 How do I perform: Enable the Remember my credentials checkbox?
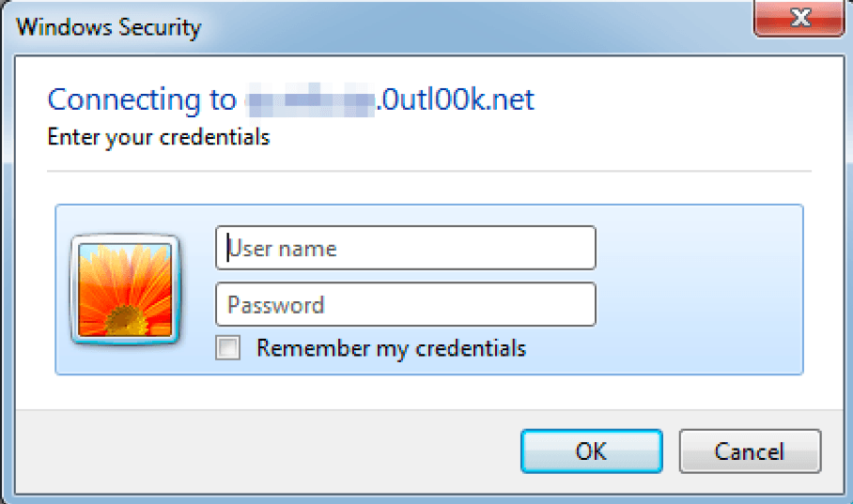(228, 348)
